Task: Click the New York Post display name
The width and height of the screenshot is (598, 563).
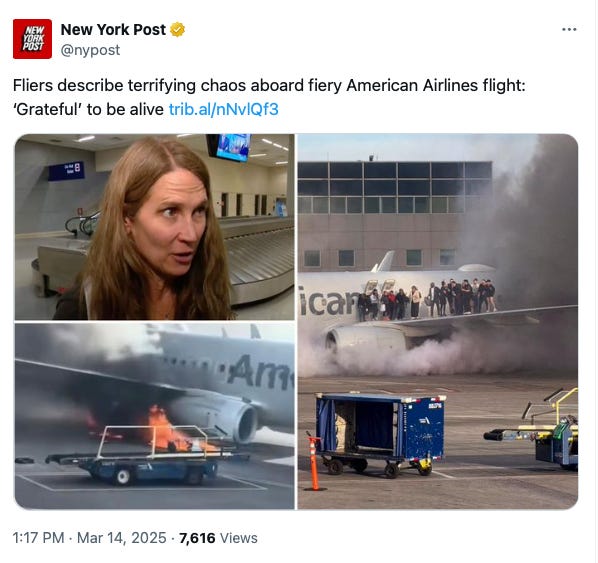Action: [x=113, y=30]
